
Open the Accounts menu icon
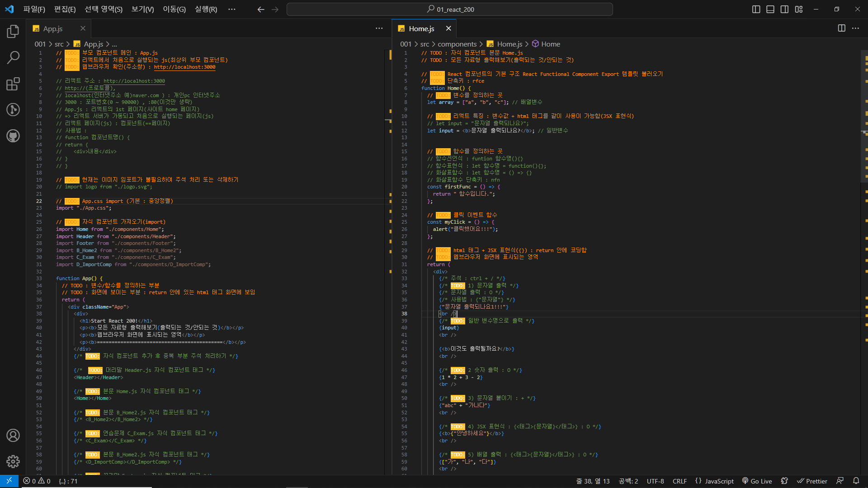tap(13, 435)
